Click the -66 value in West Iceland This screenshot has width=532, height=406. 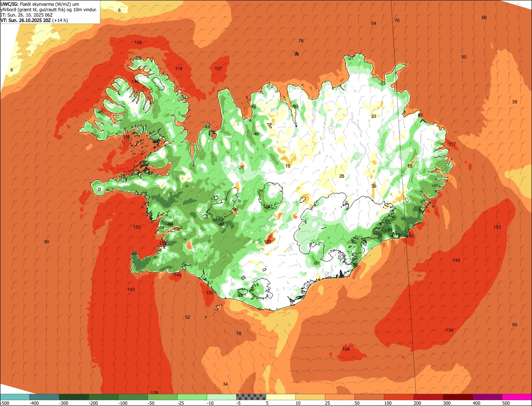(x=221, y=225)
